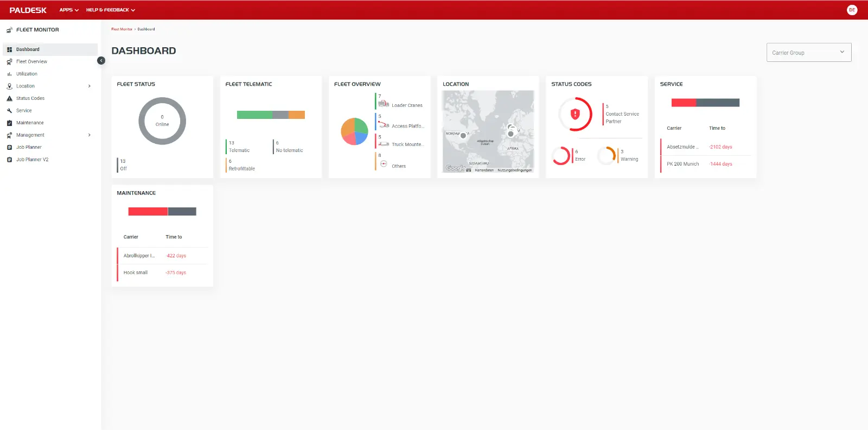This screenshot has height=430, width=868.
Task: Expand the Location submenu chevron
Action: (90, 86)
